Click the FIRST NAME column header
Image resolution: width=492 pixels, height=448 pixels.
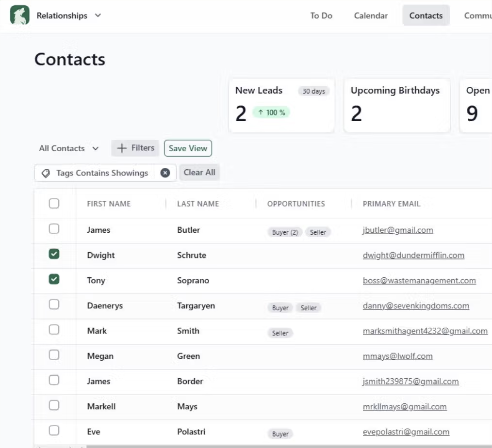(109, 203)
